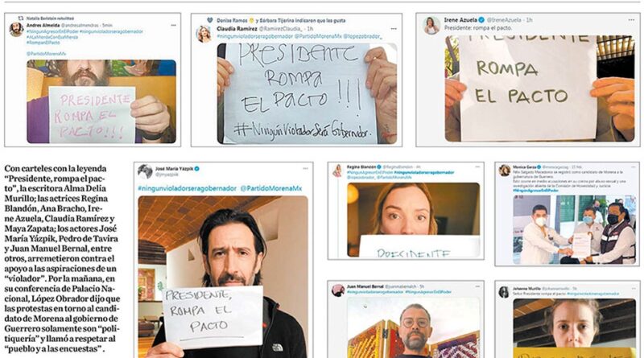Open more options on Irene Azuela's tweet

click(x=631, y=19)
